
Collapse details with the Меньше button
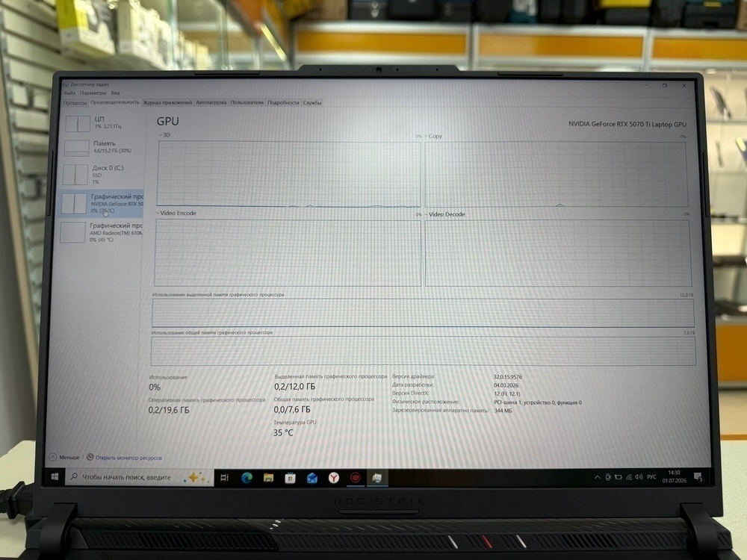coord(64,457)
